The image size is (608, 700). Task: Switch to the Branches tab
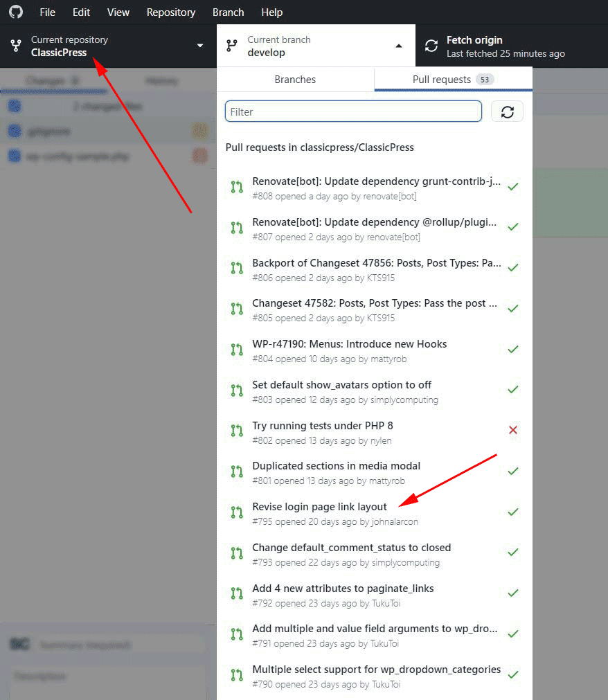[x=295, y=80]
